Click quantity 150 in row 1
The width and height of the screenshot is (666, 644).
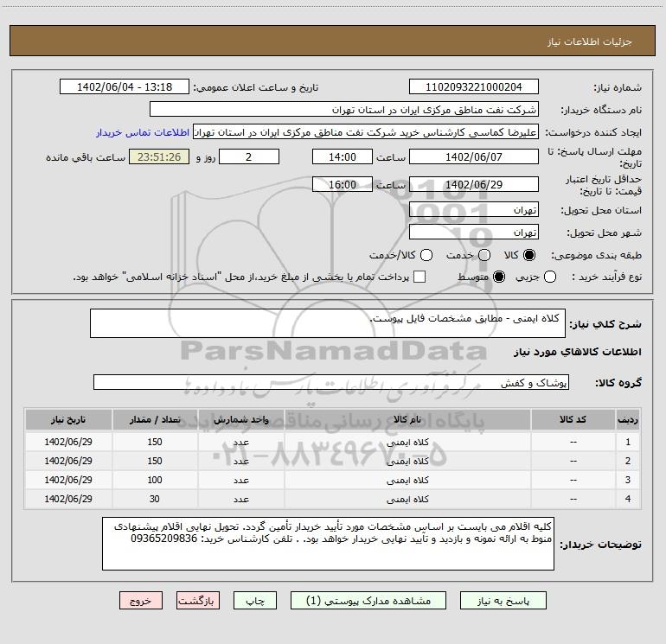point(155,442)
